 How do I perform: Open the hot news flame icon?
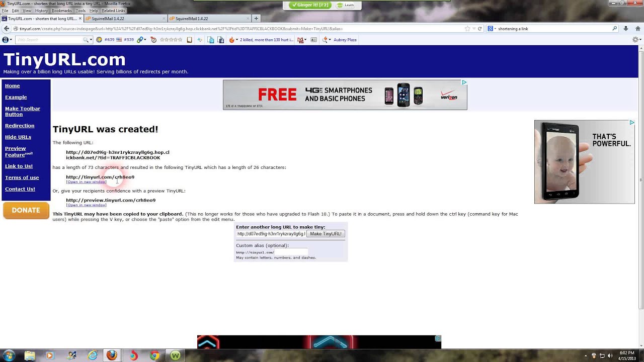point(232,40)
